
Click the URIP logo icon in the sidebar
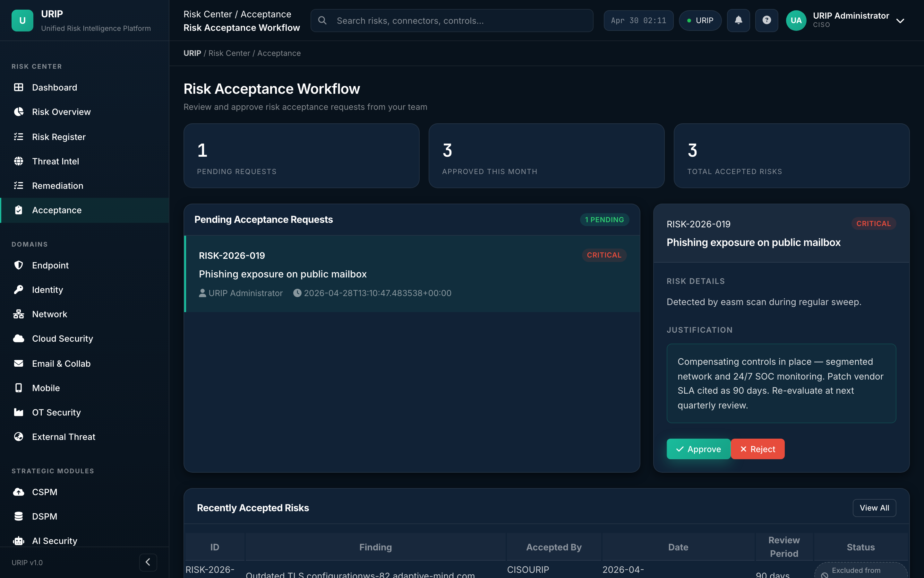pyautogui.click(x=22, y=20)
